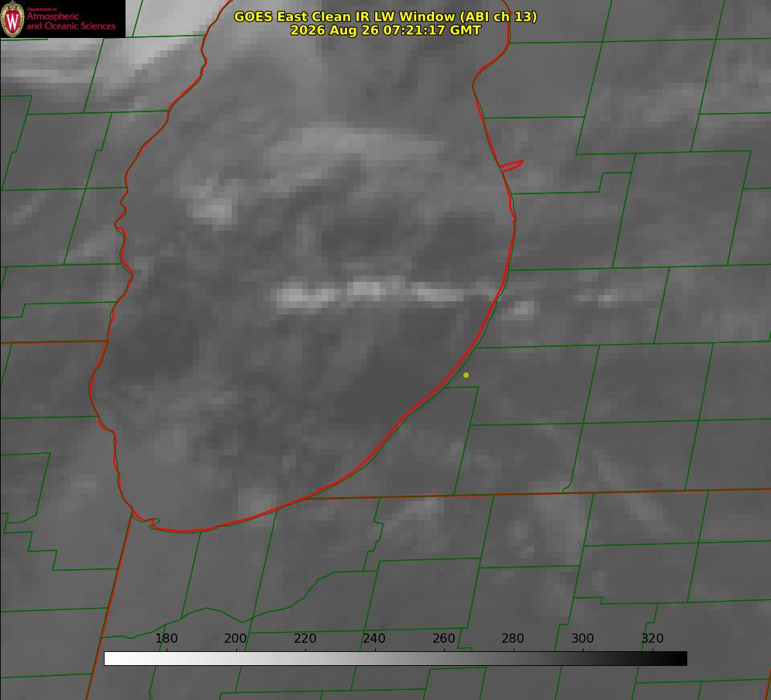
Task: Click the 240 colorbar label
Action: coord(374,638)
